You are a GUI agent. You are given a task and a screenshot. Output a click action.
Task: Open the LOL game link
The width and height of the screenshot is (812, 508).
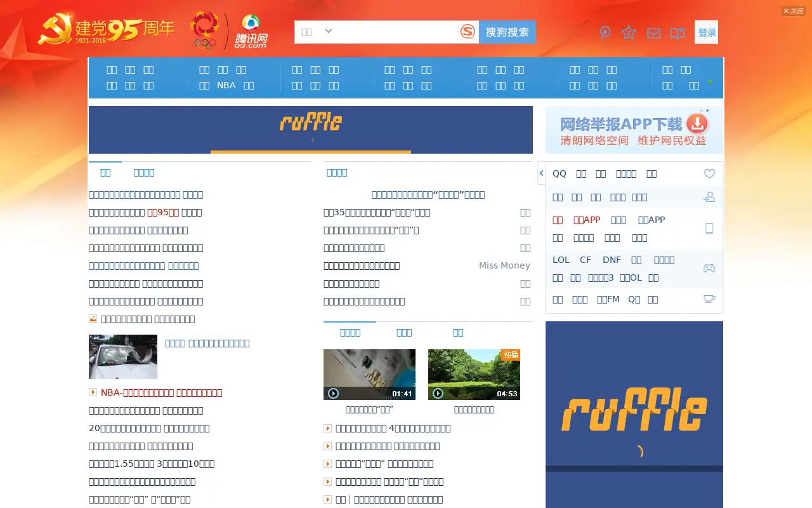[561, 260]
